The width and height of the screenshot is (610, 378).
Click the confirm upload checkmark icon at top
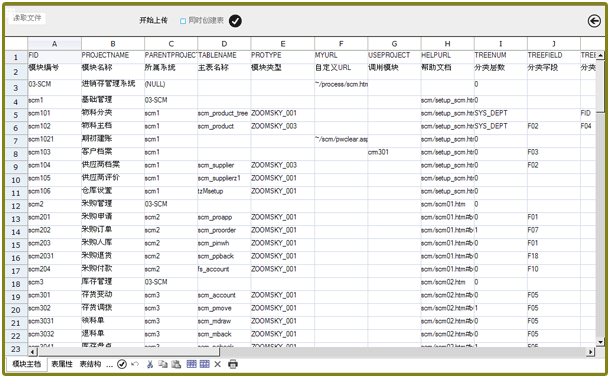(235, 21)
